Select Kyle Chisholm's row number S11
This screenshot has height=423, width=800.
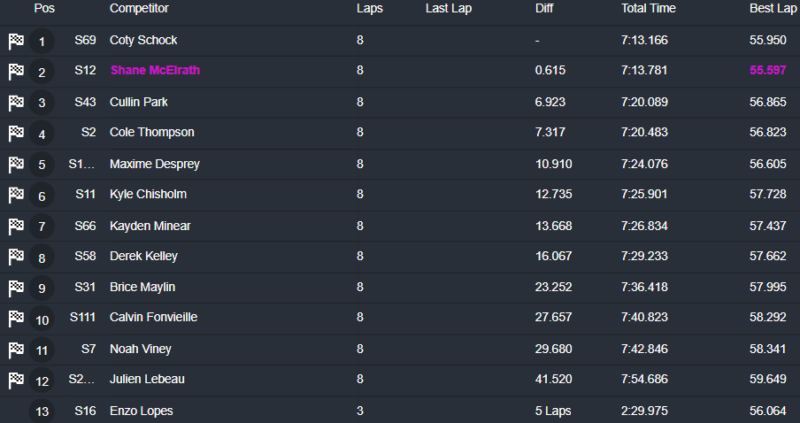coord(85,194)
